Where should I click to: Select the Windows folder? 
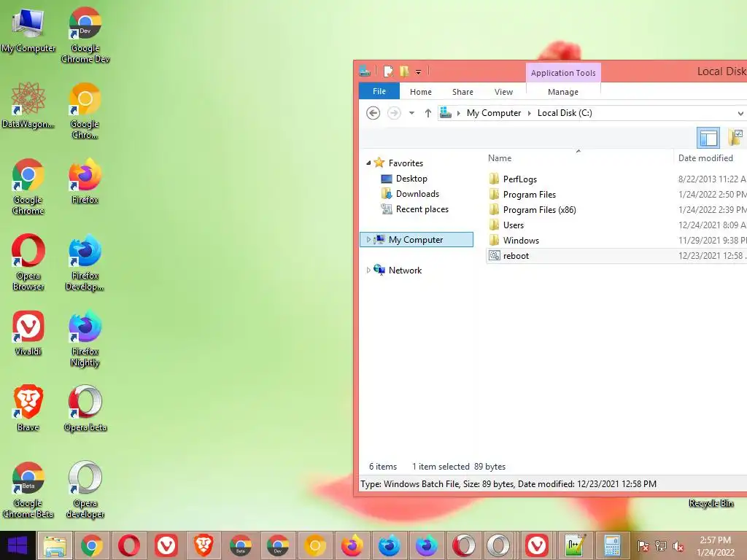[521, 240]
